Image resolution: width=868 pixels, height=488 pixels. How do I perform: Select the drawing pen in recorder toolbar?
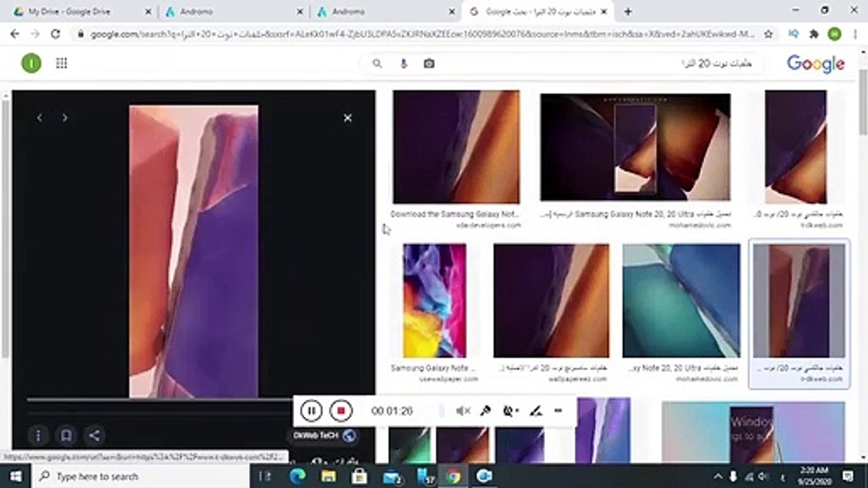[x=536, y=411]
